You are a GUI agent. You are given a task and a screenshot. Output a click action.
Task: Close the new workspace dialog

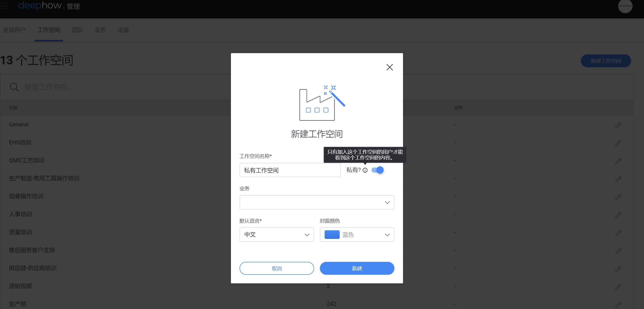point(389,67)
